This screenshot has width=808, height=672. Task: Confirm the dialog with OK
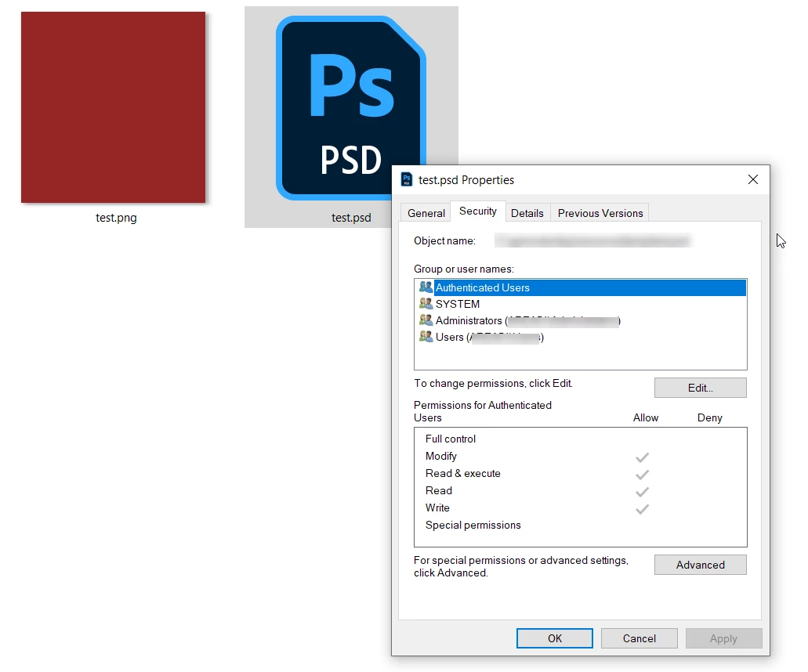tap(554, 638)
